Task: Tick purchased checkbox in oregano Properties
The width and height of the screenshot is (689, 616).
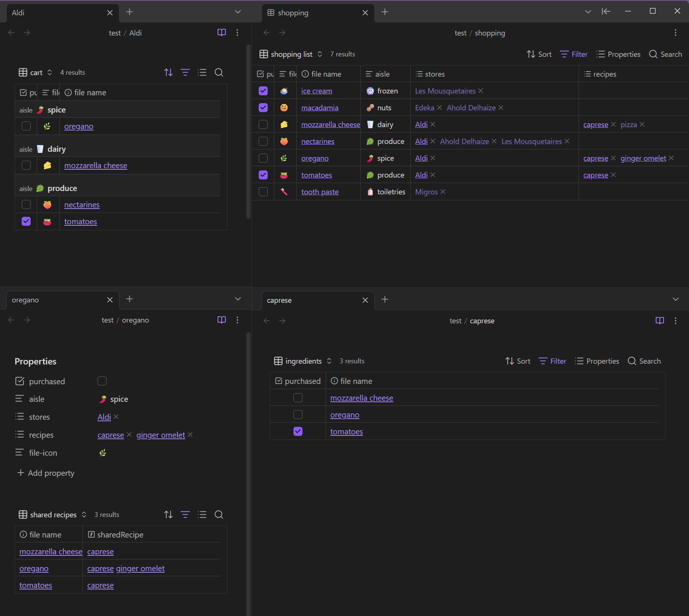Action: click(x=102, y=381)
